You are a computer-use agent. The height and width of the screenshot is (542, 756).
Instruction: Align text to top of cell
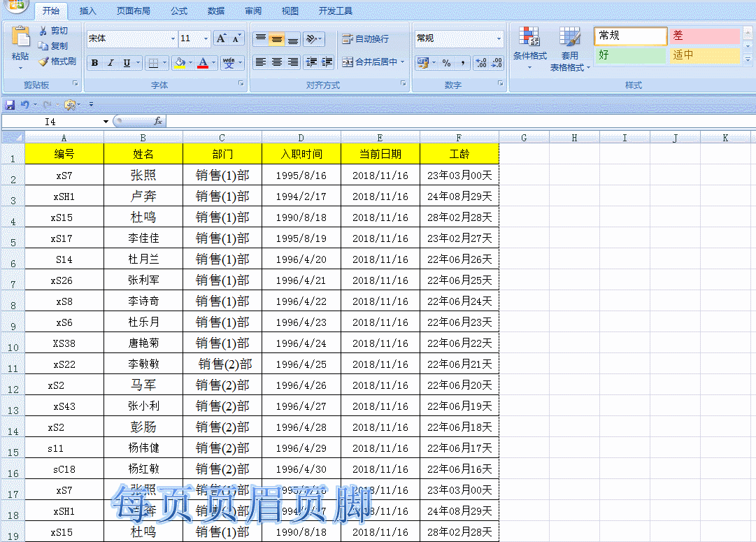[261, 38]
